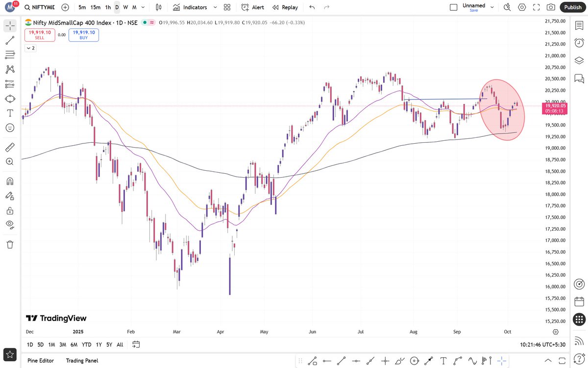Open indicator templates grid icon
This screenshot has width=588, height=368.
tap(227, 7)
